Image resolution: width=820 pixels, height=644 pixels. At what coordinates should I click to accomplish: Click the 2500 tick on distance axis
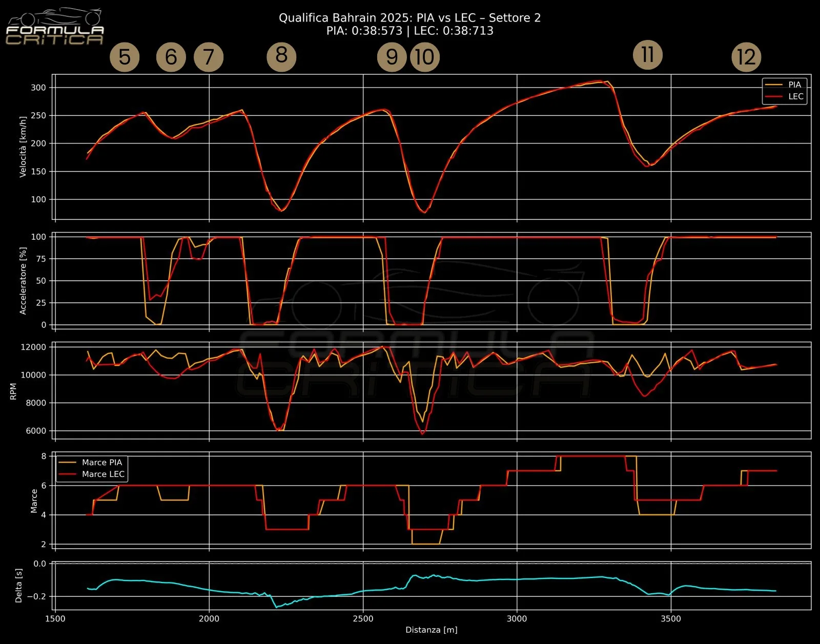363,618
